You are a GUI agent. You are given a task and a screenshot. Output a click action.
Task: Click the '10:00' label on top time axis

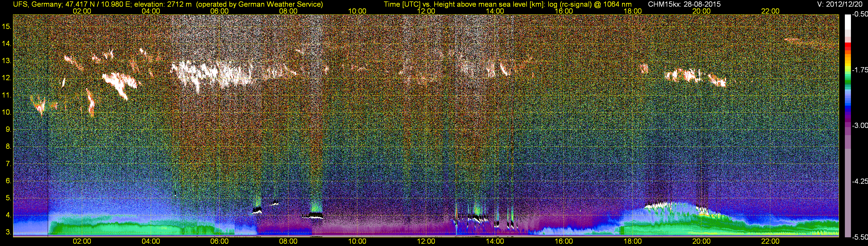pos(357,11)
